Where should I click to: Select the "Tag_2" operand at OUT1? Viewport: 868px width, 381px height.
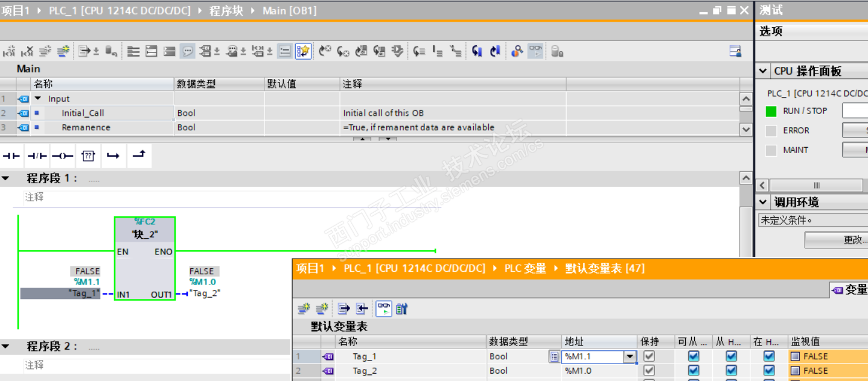[205, 294]
